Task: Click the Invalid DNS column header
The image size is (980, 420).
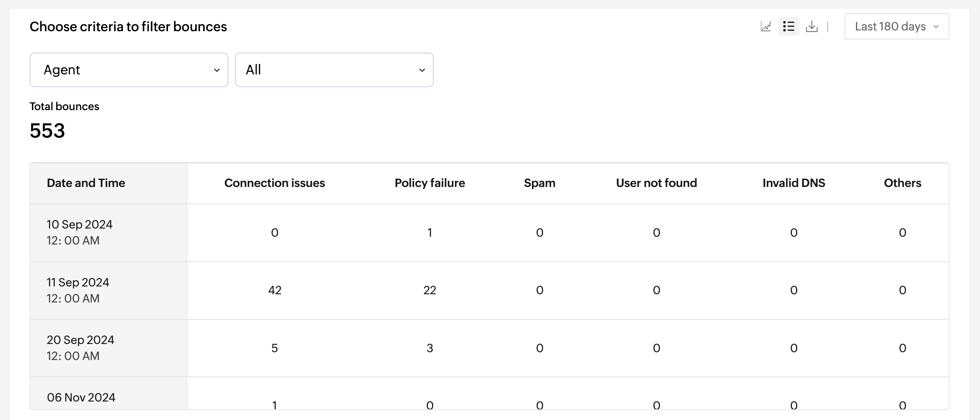Action: (x=793, y=183)
